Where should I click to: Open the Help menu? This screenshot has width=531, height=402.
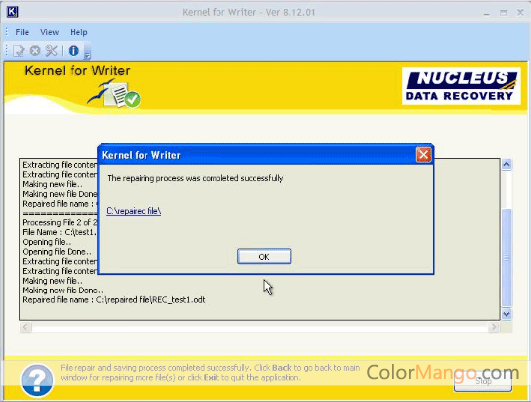point(79,32)
